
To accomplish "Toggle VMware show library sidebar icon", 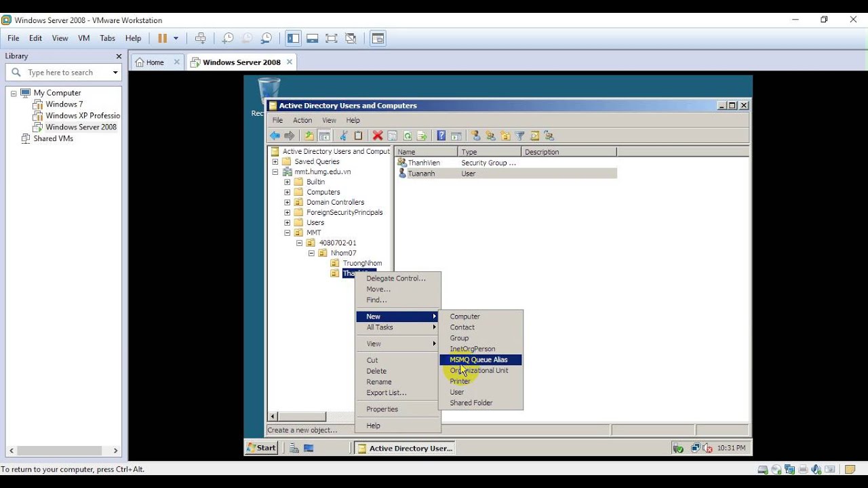I will point(293,39).
